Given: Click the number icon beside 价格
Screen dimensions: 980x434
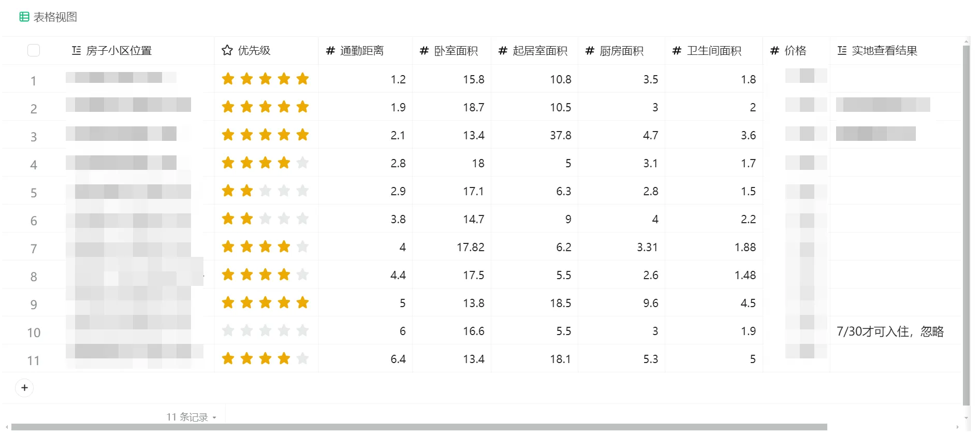Looking at the screenshot, I should [x=774, y=50].
